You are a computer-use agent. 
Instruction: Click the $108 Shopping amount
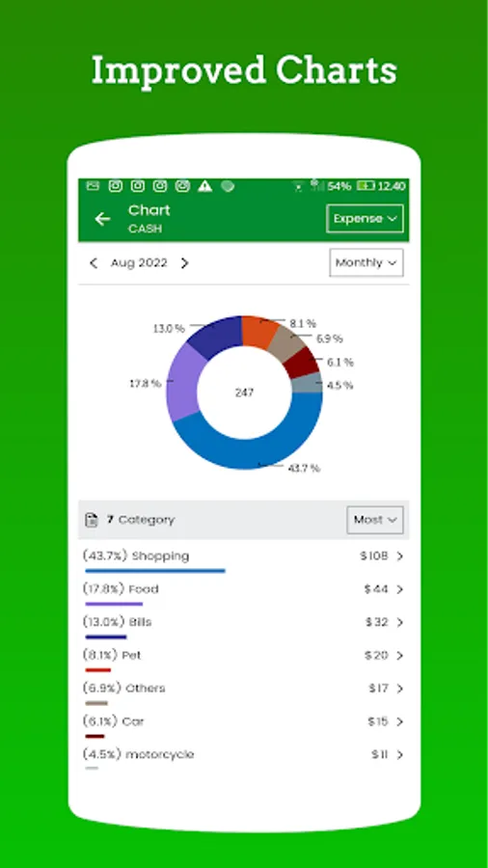(374, 556)
